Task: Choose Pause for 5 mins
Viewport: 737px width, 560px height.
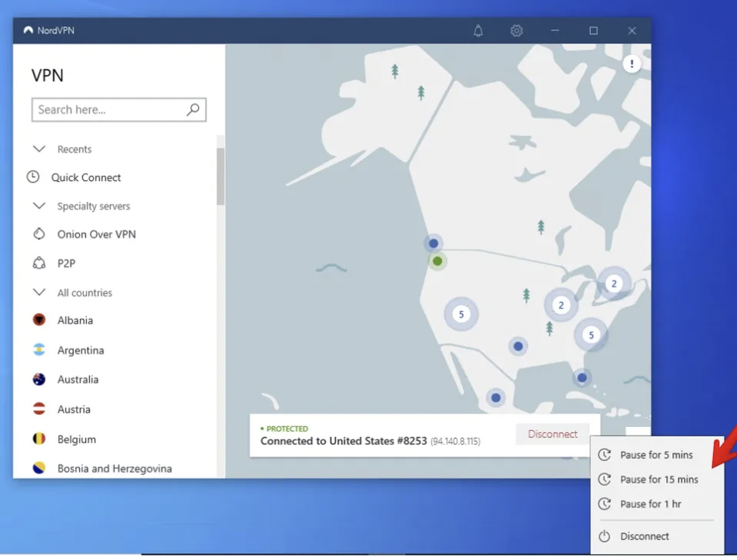Action: 656,455
